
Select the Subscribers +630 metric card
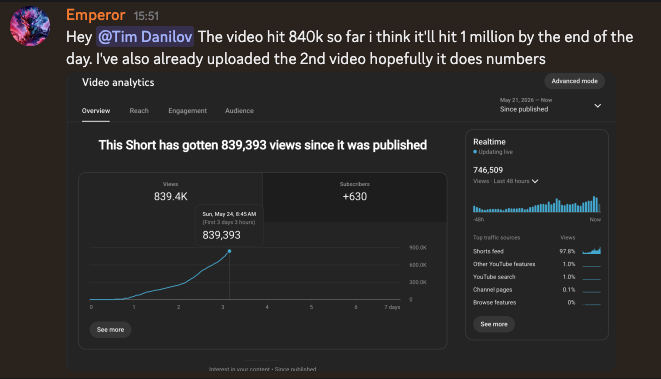355,197
